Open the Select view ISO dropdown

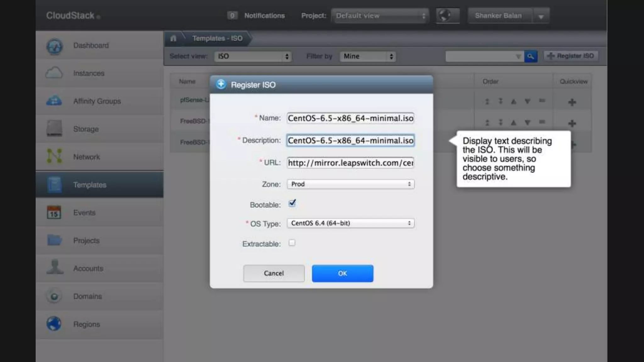(x=253, y=56)
